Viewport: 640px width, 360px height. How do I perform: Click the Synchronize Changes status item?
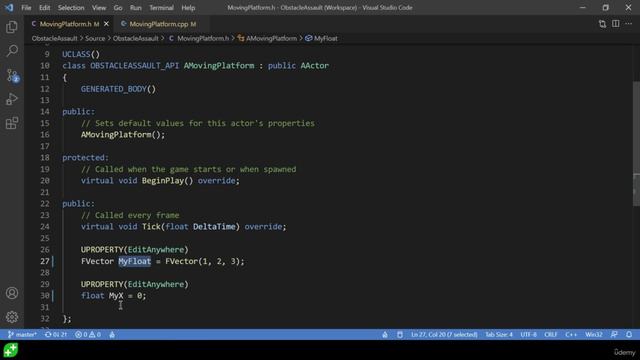coord(56,335)
